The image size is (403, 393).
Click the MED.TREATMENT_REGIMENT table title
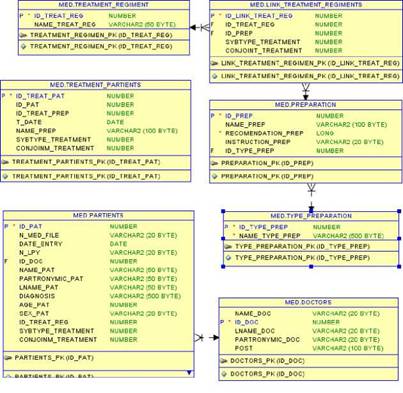click(x=104, y=5)
